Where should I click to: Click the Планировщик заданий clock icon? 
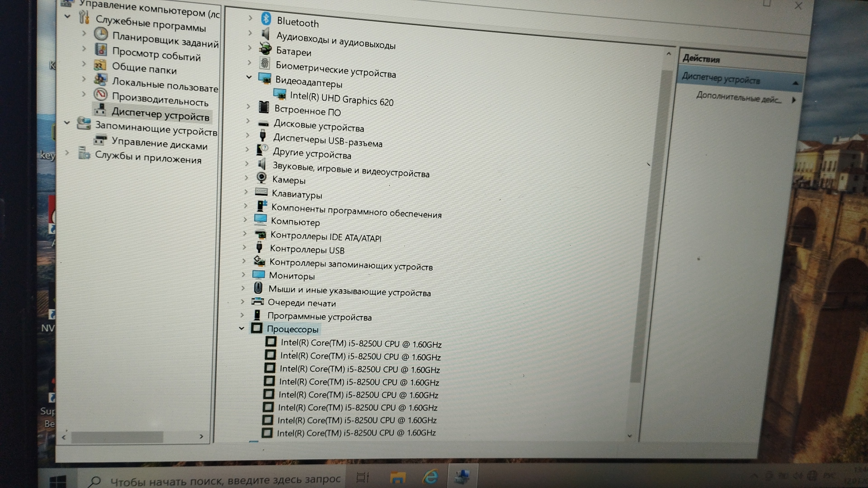tap(101, 34)
